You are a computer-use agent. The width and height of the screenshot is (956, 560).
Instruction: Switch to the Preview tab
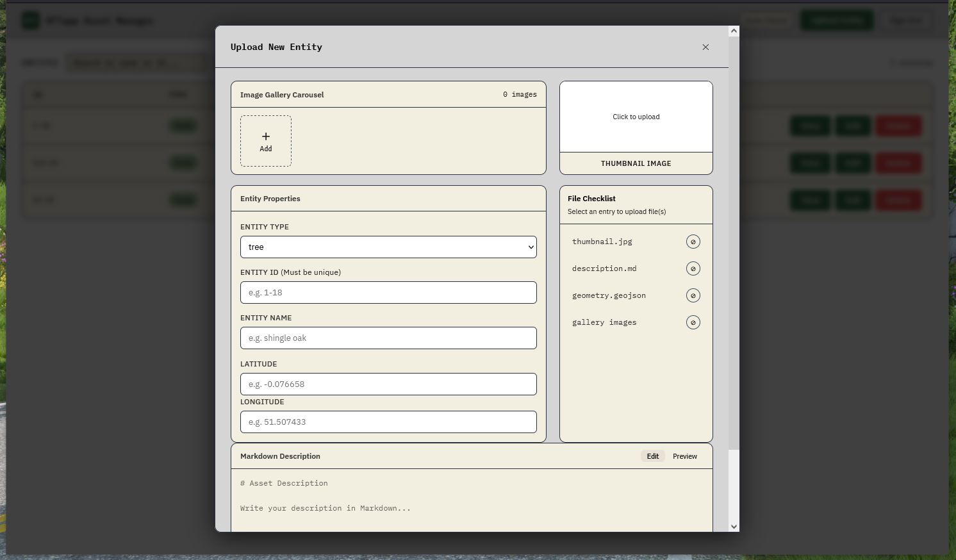(684, 456)
